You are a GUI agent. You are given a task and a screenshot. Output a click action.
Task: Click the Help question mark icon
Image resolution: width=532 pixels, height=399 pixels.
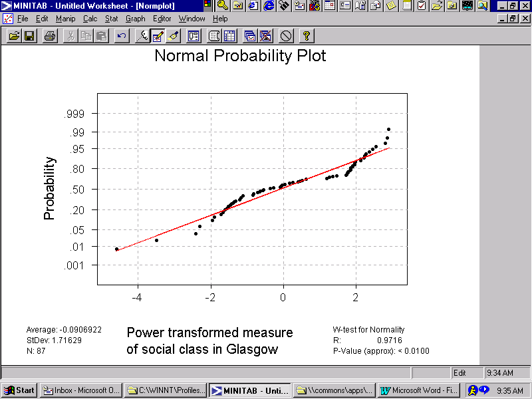tap(306, 36)
